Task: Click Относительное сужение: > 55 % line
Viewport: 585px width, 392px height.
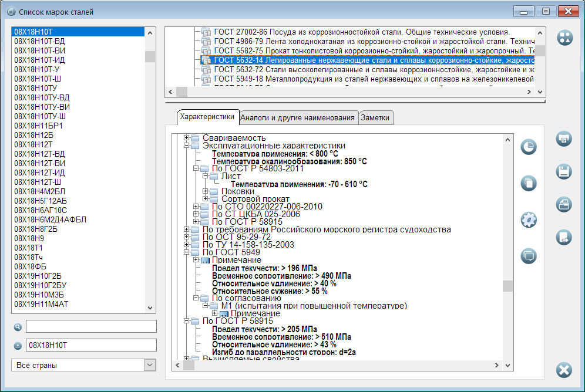Action: (270, 291)
